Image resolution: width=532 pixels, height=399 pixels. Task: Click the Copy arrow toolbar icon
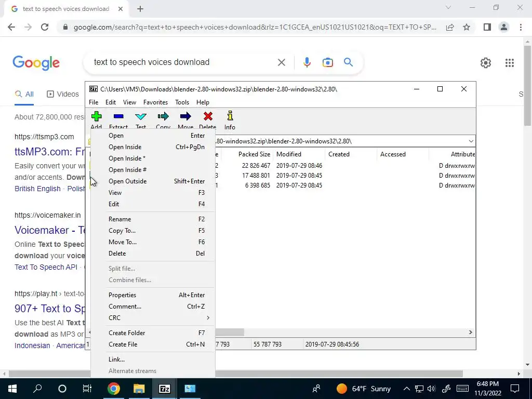tap(163, 116)
